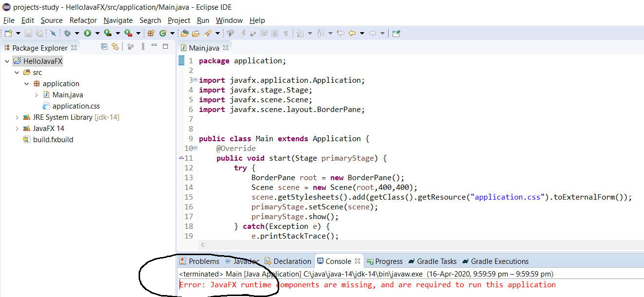Open Package Explorer View Menu (three dots)
The height and width of the screenshot is (297, 644).
pos(143,47)
